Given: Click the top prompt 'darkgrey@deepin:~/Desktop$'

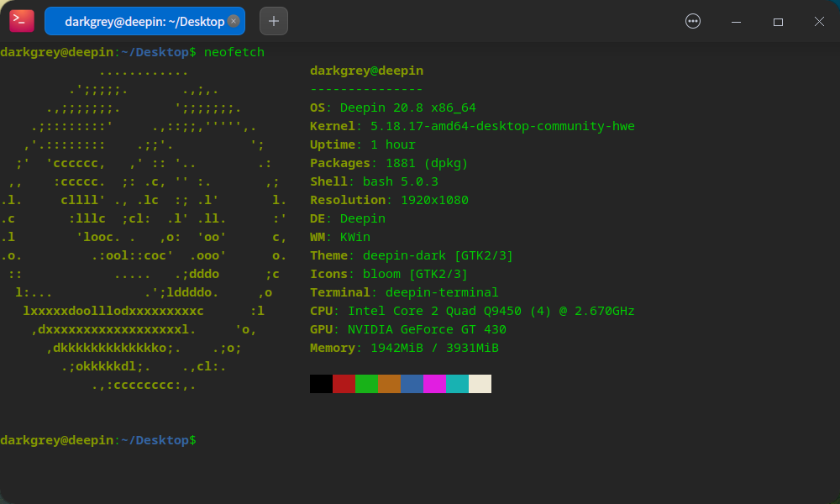Looking at the screenshot, I should click(98, 52).
